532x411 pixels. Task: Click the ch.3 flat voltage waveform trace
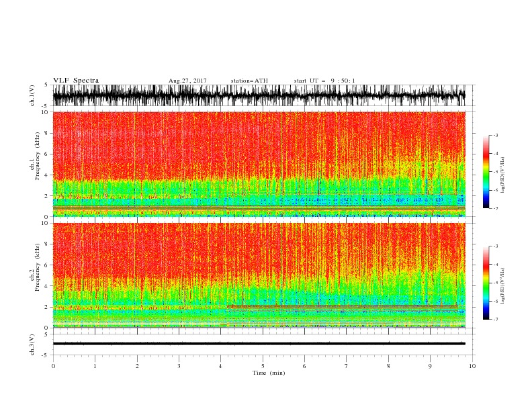pos(259,344)
